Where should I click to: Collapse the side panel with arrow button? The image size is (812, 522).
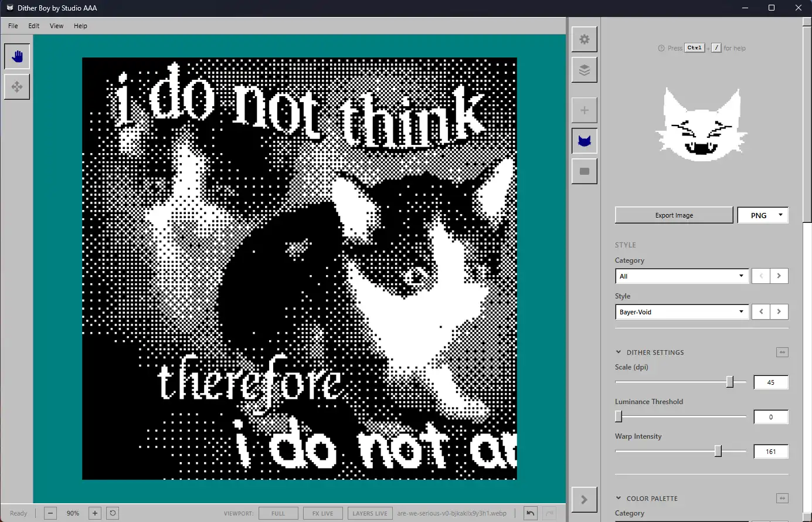[x=585, y=500]
